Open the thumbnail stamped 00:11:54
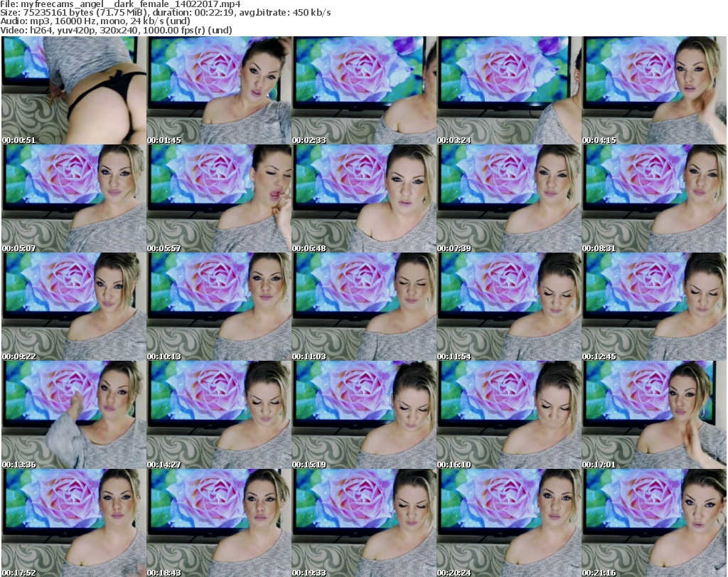Screen dimensions: 728x577 (509, 307)
